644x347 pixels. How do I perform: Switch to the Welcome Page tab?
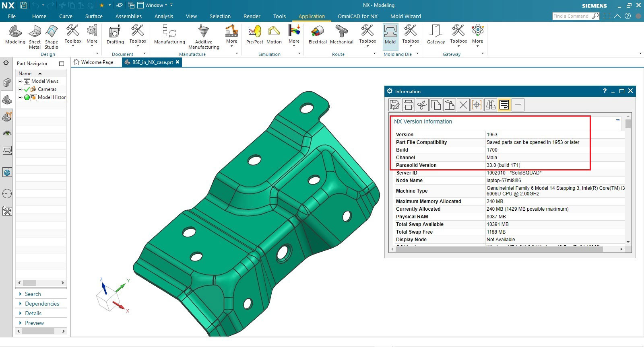point(93,62)
